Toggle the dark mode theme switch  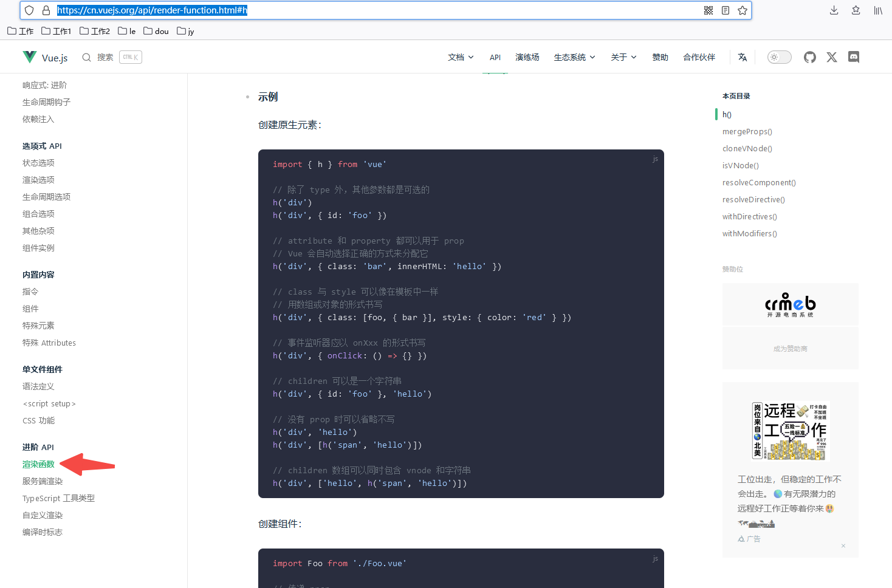(x=779, y=56)
